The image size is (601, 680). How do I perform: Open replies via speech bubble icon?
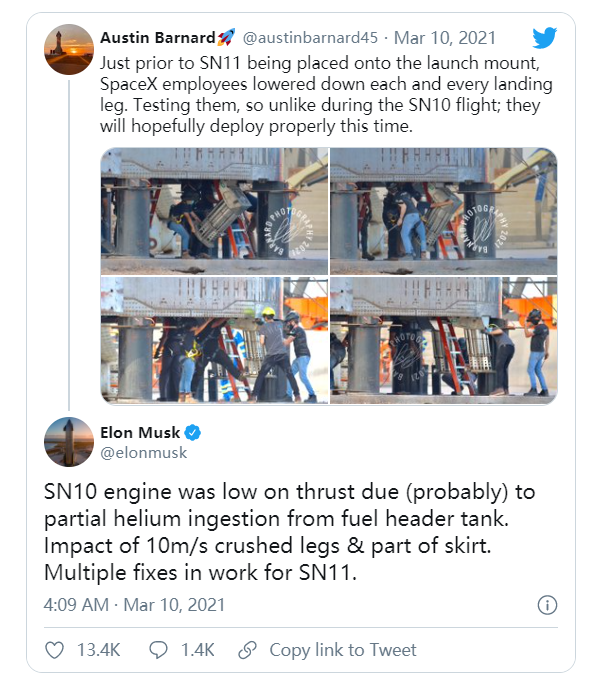click(158, 650)
